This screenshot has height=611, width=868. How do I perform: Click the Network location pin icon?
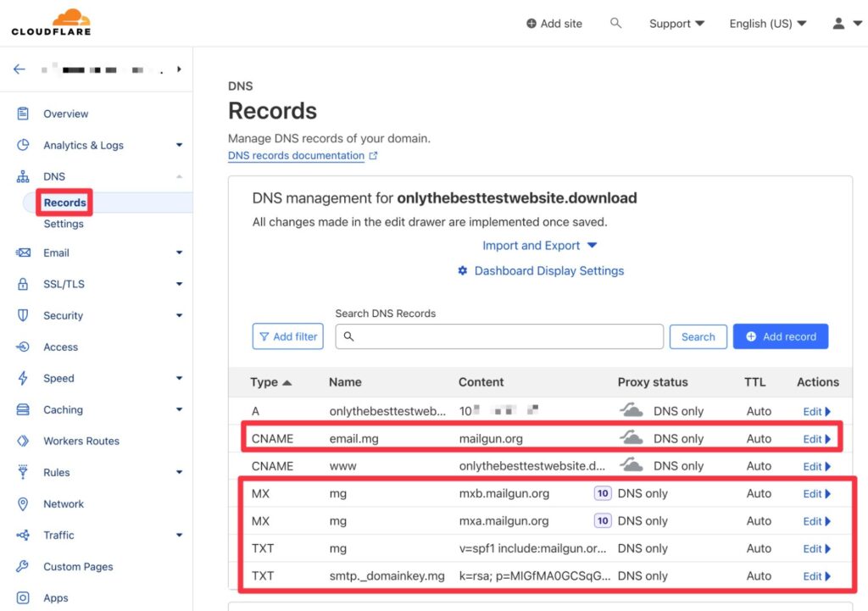point(24,503)
